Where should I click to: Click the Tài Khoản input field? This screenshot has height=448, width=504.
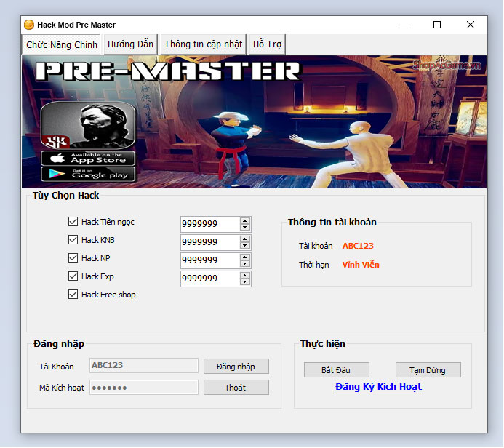click(144, 366)
